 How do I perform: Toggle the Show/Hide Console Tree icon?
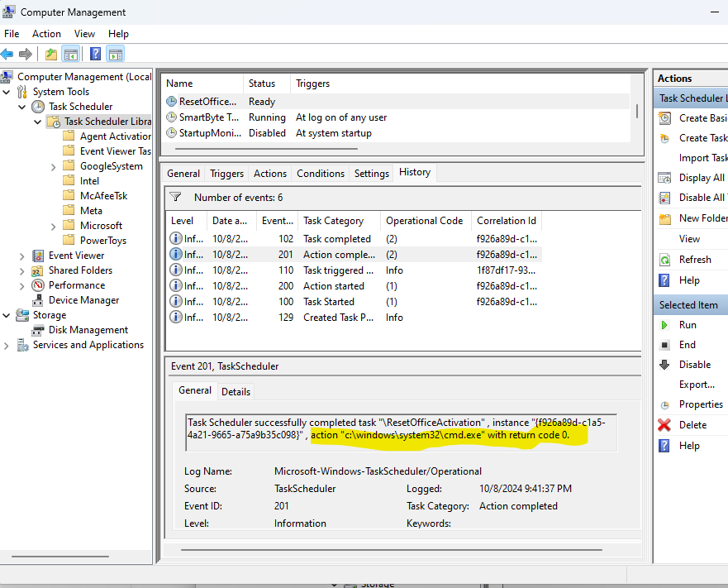click(71, 54)
